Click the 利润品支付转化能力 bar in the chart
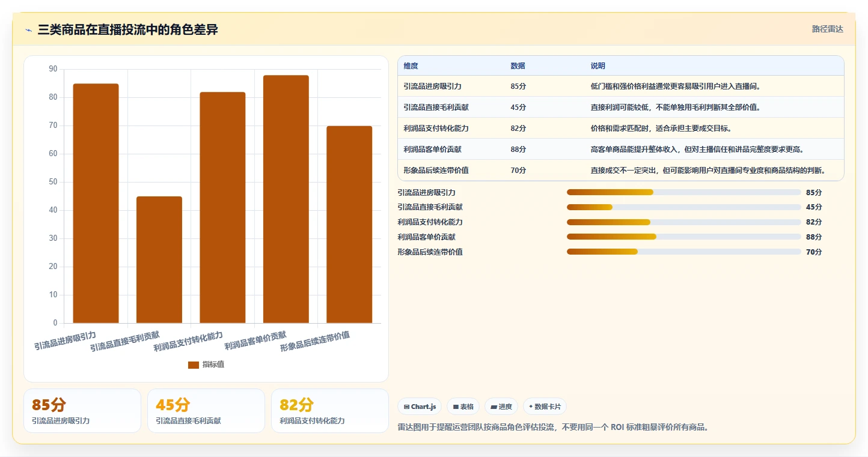The height and width of the screenshot is (457, 868). pos(222,208)
